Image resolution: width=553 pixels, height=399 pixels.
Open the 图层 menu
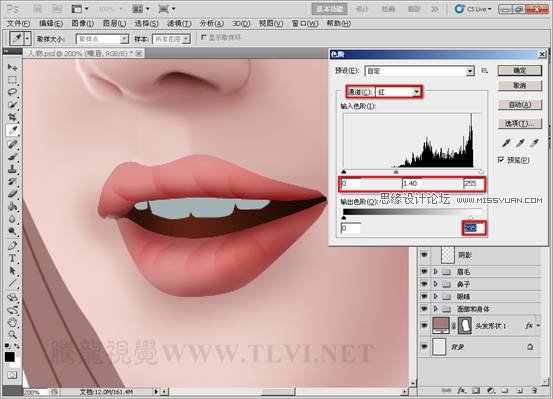pyautogui.click(x=114, y=23)
